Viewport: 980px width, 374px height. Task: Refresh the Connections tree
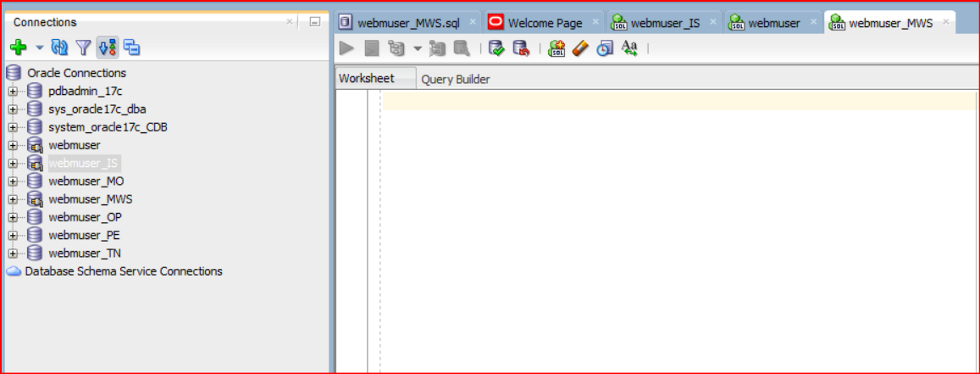click(60, 47)
